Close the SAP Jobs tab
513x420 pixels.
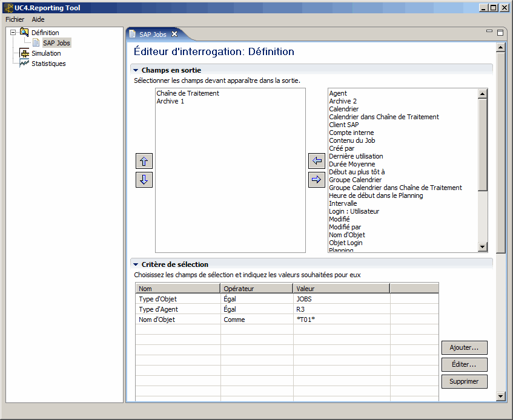tap(174, 34)
